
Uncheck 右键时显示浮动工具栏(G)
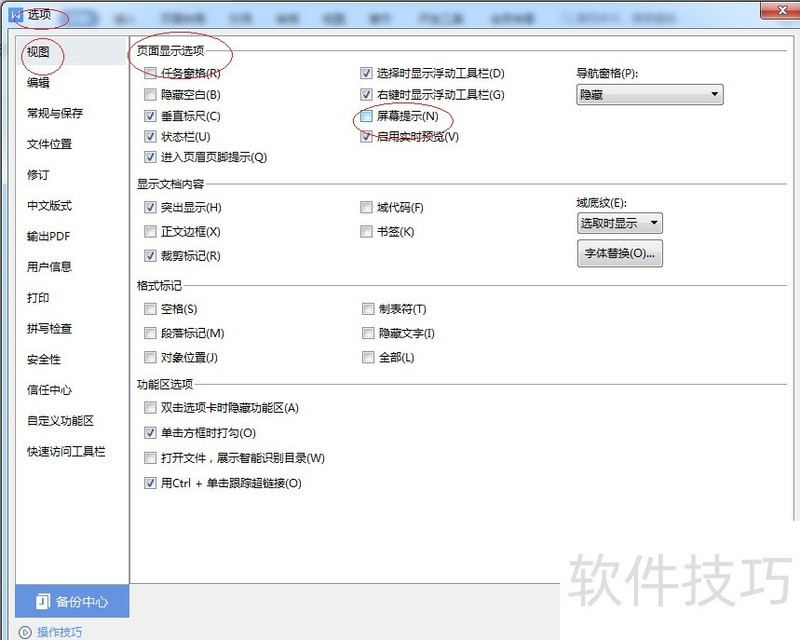coord(366,94)
